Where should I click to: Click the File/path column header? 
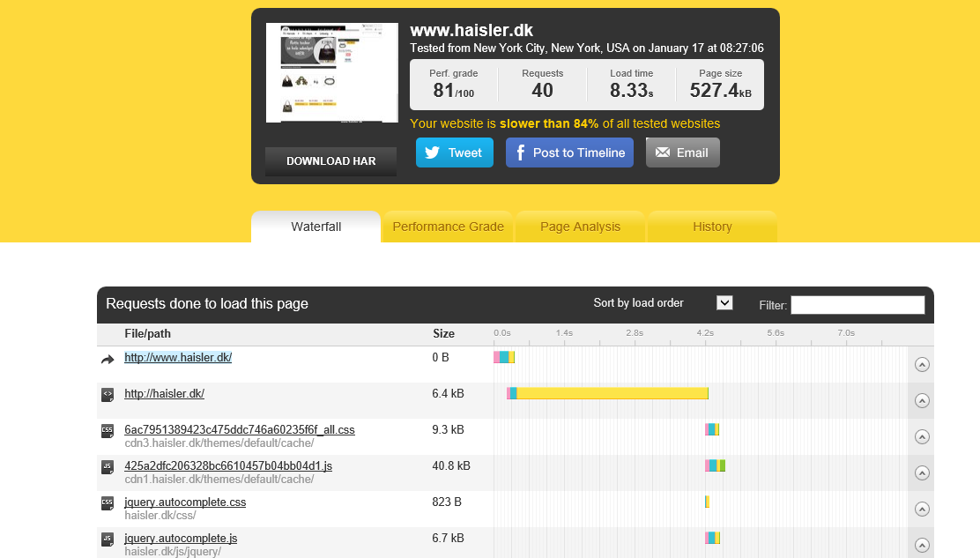point(147,334)
